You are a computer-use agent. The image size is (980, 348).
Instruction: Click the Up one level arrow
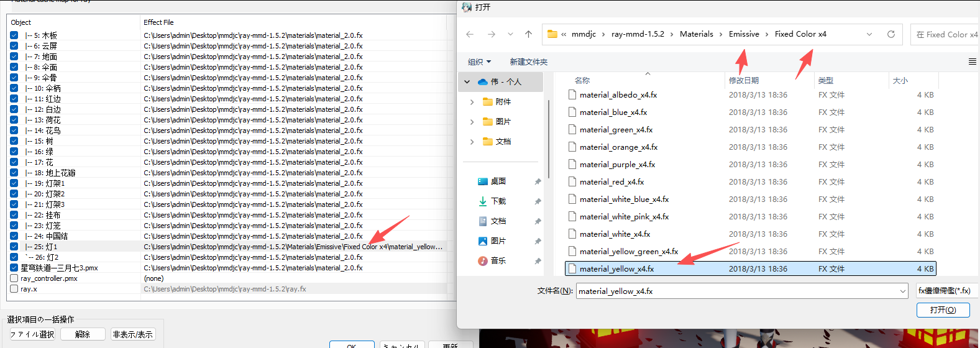[x=528, y=34]
